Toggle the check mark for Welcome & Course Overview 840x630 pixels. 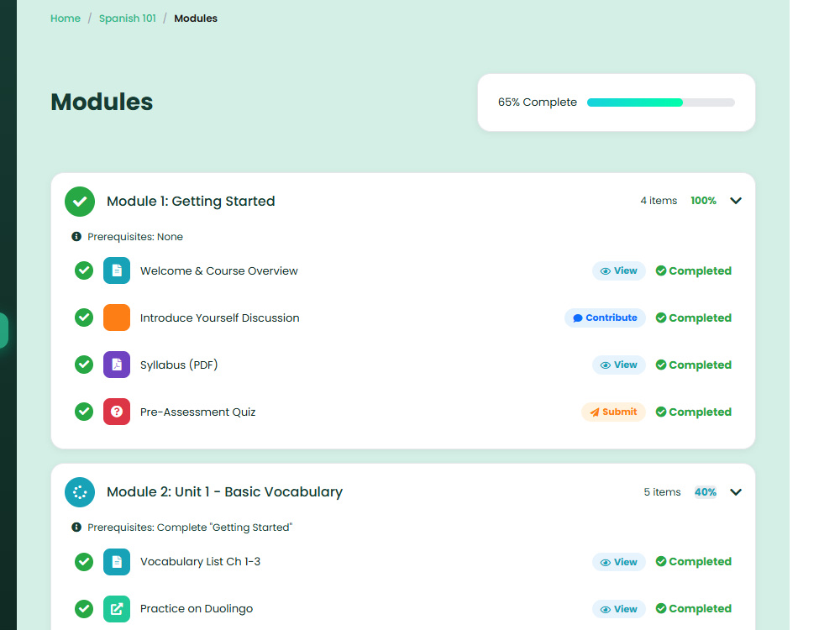click(83, 270)
